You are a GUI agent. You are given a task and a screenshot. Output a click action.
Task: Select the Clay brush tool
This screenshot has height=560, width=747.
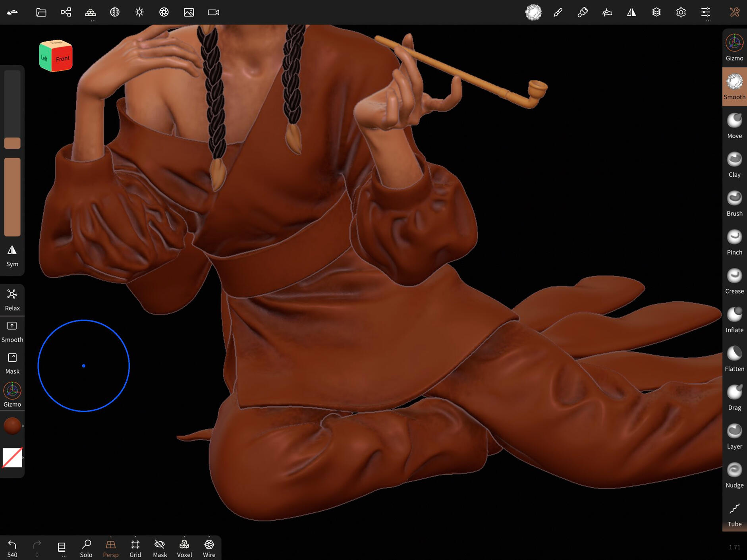point(734,164)
